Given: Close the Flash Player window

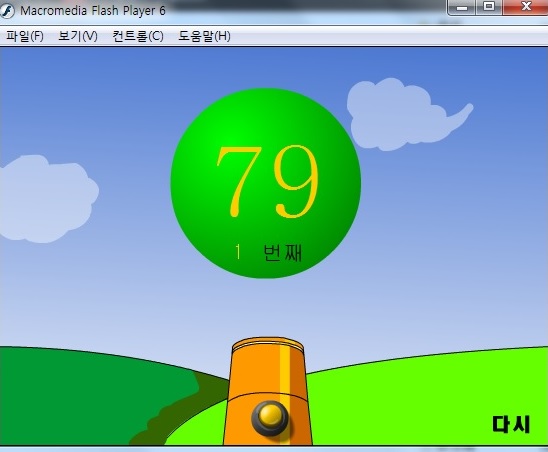Looking at the screenshot, I should coord(525,7).
